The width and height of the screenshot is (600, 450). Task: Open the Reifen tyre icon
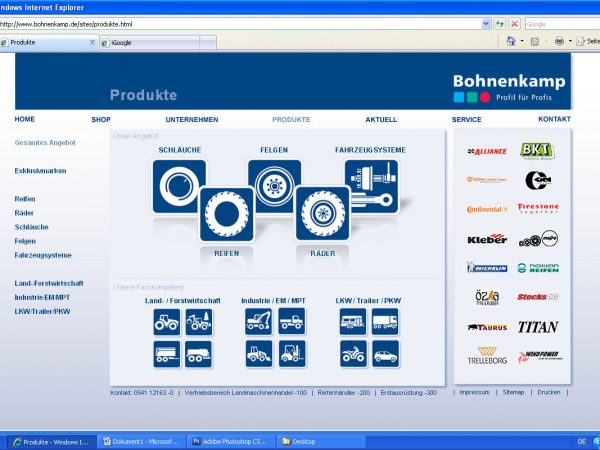coord(227,214)
